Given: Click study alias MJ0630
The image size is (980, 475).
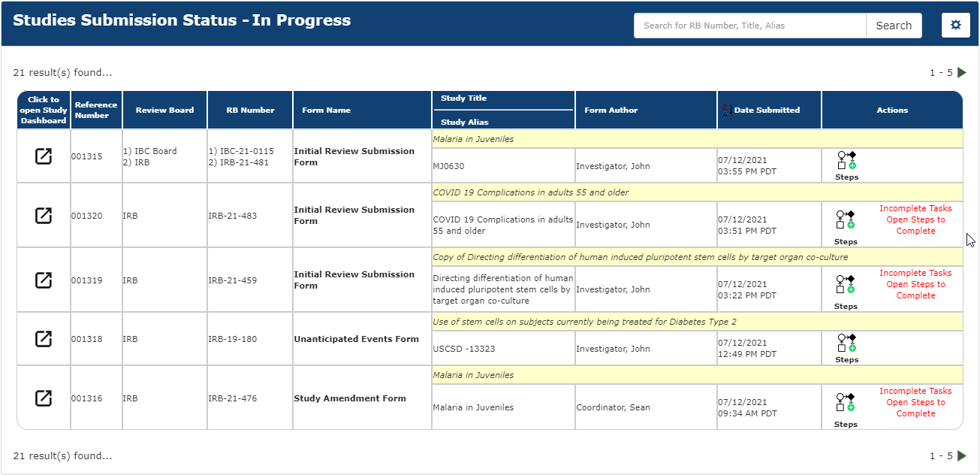Looking at the screenshot, I should [448, 166].
